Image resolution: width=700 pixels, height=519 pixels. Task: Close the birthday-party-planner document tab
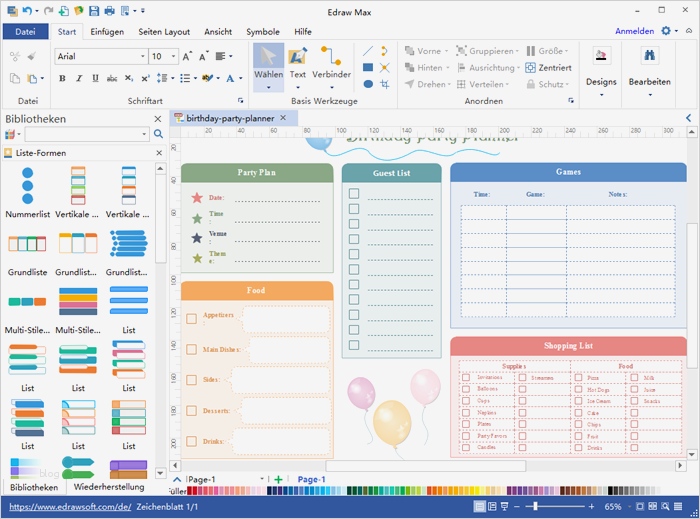click(x=283, y=118)
